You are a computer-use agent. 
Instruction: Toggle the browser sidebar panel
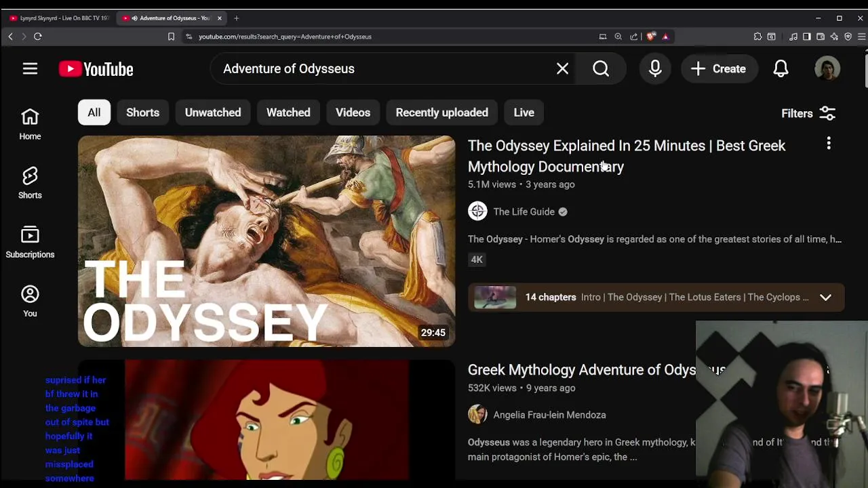pyautogui.click(x=806, y=37)
